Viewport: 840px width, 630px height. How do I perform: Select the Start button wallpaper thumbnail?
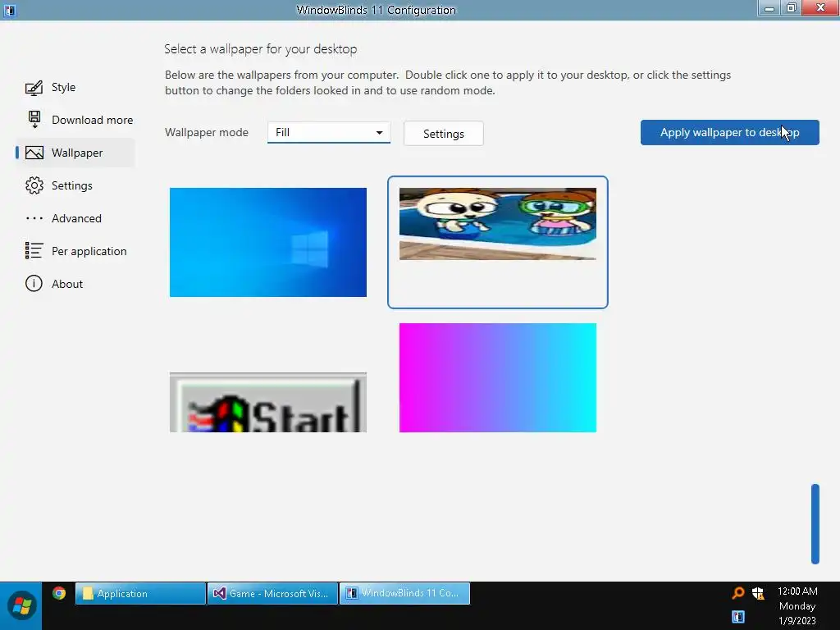[x=268, y=402]
